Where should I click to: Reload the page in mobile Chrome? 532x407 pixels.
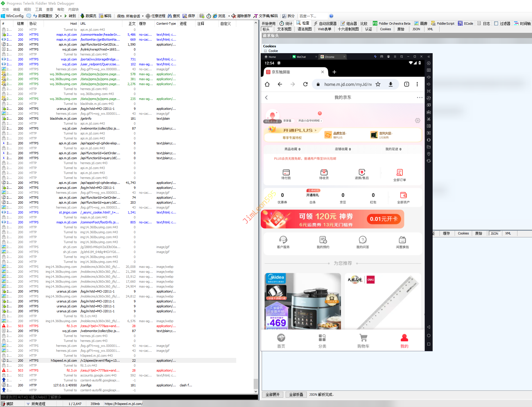point(305,84)
